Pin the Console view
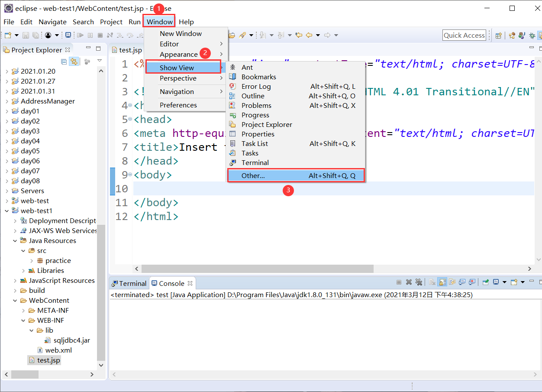This screenshot has height=392, width=542. 485,282
